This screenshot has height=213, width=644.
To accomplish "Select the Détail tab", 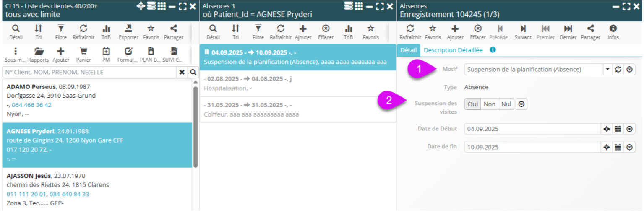I will tap(408, 50).
